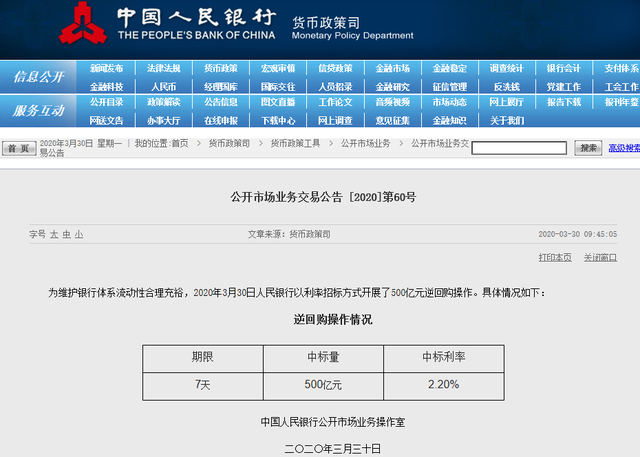The height and width of the screenshot is (457, 640).
Task: Go to 调查统计 section
Action: point(507,68)
